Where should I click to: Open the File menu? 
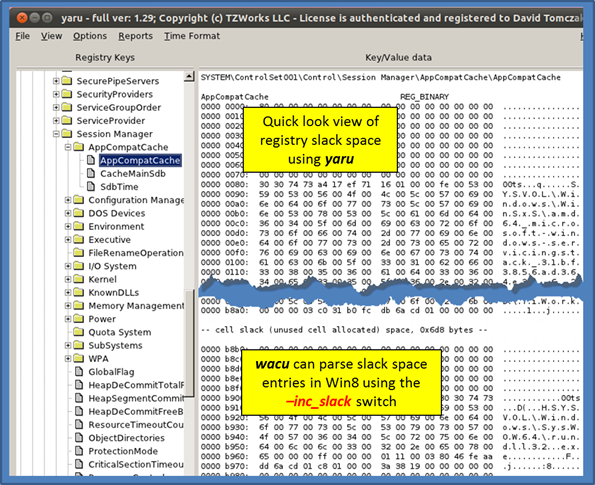22,36
